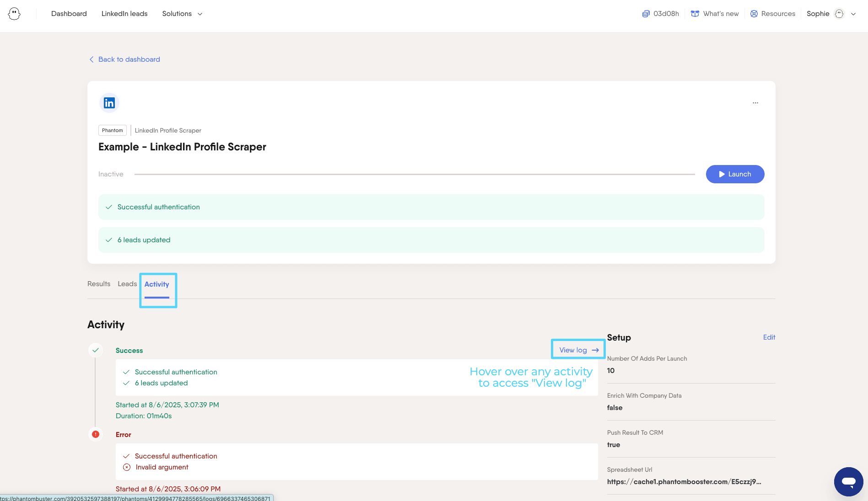Click the PhantomBuster ghost logo
868x501 pixels.
click(x=14, y=14)
